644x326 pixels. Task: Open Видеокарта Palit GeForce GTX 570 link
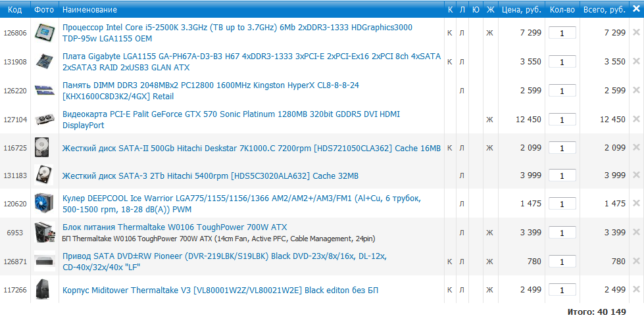231,120
